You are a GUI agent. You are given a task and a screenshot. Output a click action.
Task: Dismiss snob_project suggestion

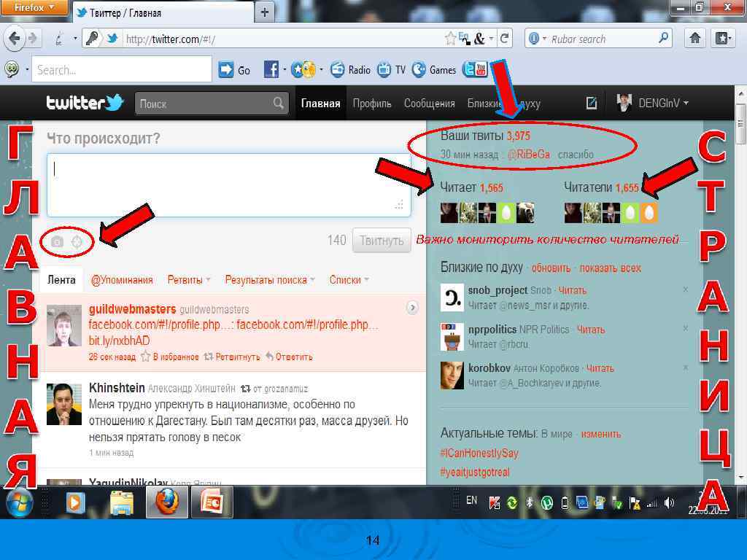tap(685, 289)
